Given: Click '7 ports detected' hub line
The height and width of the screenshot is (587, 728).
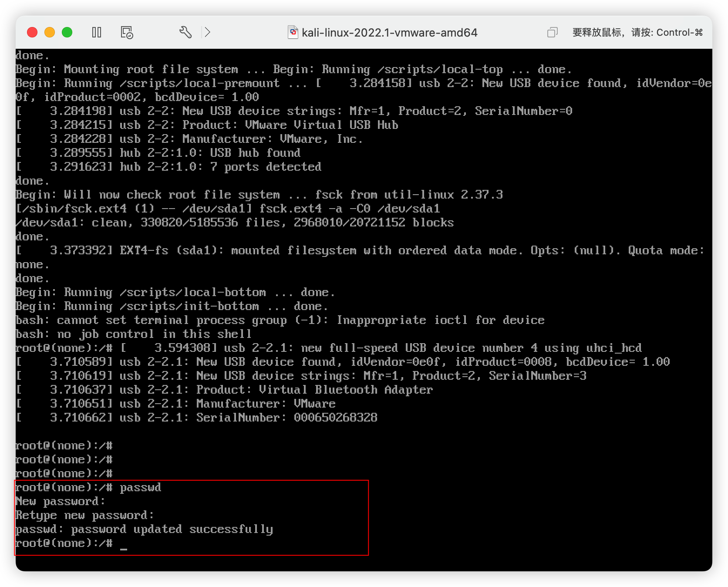Looking at the screenshot, I should click(x=169, y=167).
